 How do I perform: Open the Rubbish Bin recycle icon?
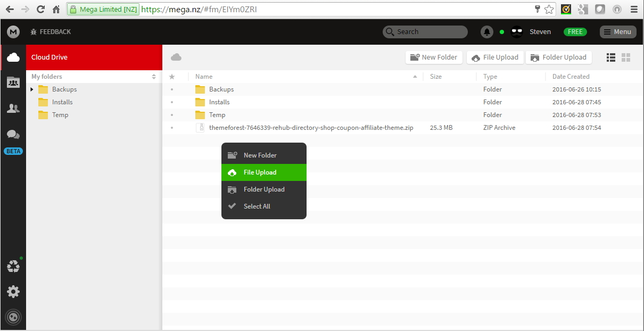pyautogui.click(x=13, y=266)
